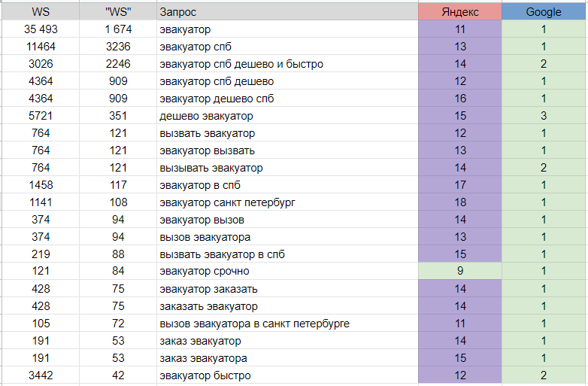Viewport: 588px width, 386px height.
Task: Click the Яндекс cell showing 17
Action: (460, 185)
